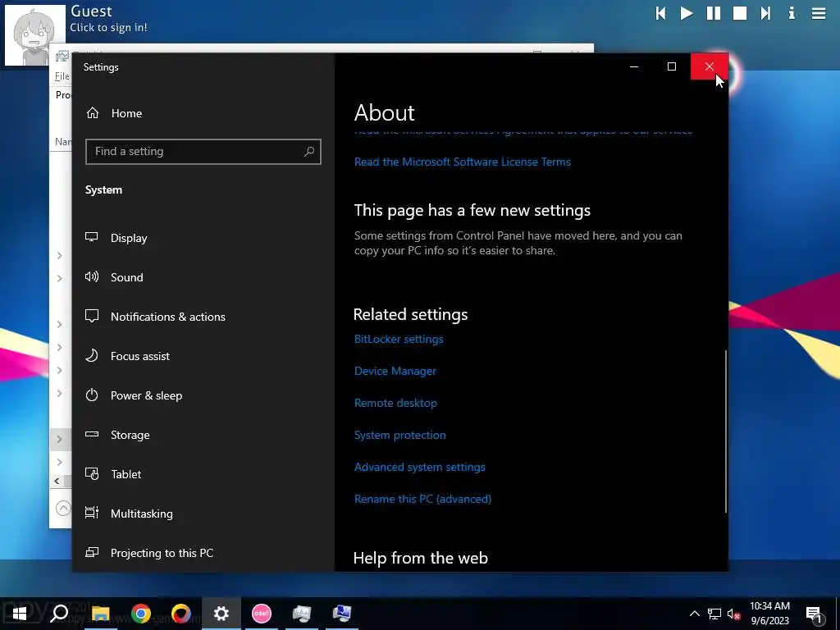This screenshot has width=840, height=630.
Task: Click the muted volume tray icon
Action: 734,614
